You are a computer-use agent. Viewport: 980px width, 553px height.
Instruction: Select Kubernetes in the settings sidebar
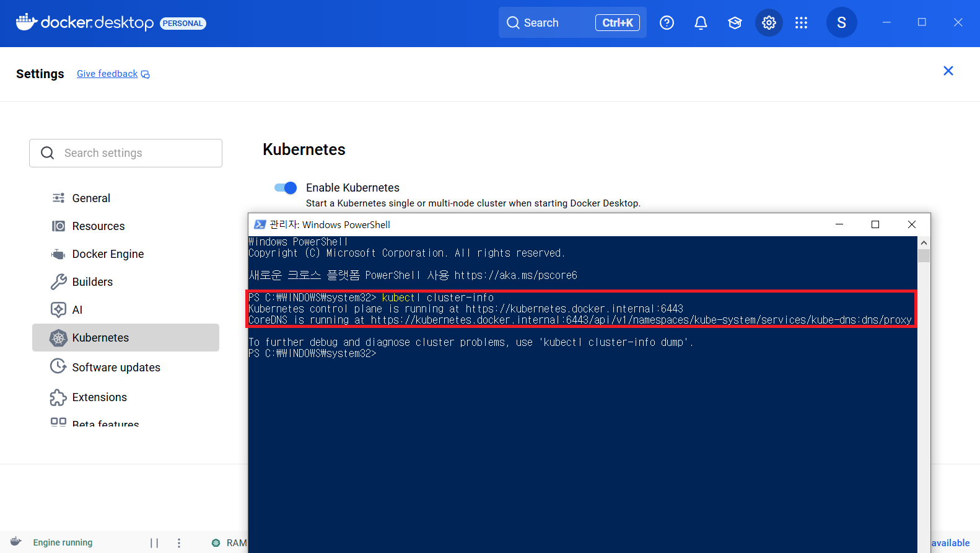(x=126, y=338)
